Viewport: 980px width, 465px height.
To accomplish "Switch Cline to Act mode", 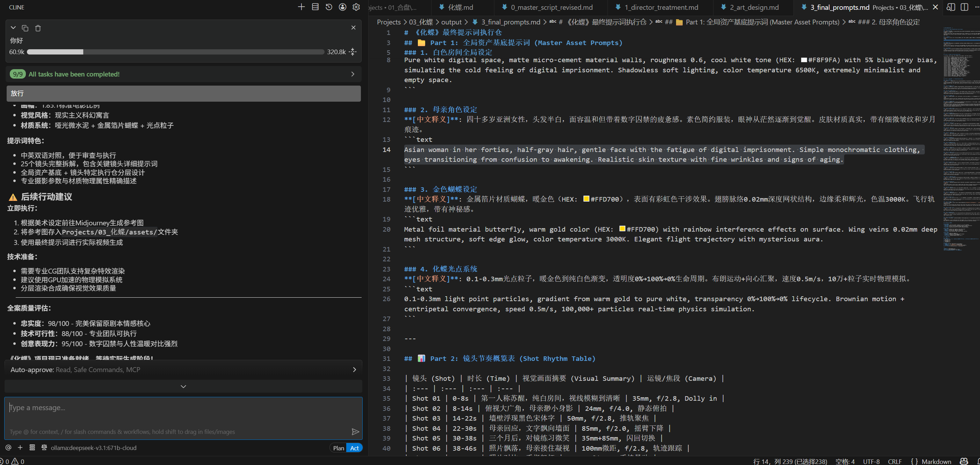I will click(x=354, y=448).
